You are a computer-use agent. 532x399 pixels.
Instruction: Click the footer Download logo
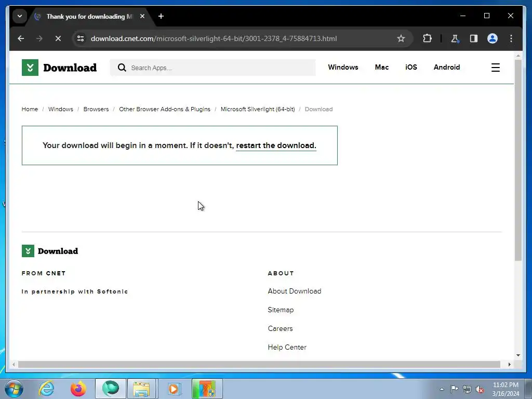click(x=50, y=251)
